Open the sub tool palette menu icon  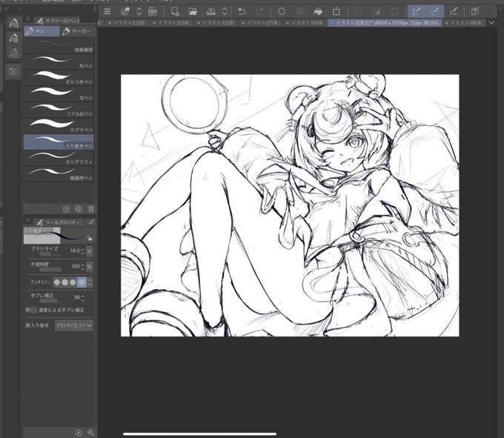coord(28,19)
